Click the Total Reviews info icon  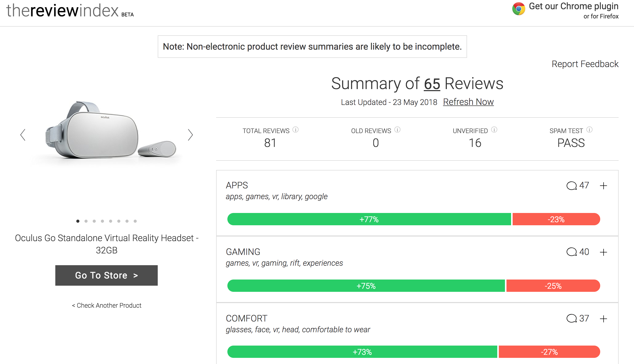(x=295, y=130)
